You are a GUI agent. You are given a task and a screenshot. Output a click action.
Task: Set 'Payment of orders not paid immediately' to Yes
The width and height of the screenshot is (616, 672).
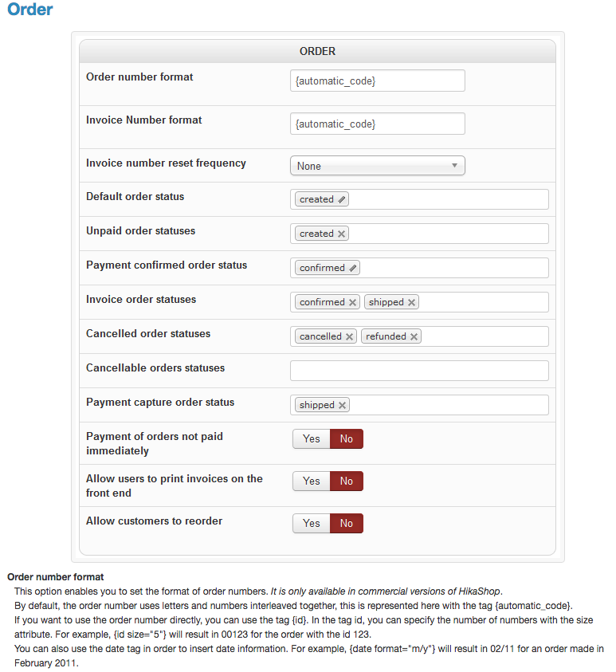[x=312, y=438]
